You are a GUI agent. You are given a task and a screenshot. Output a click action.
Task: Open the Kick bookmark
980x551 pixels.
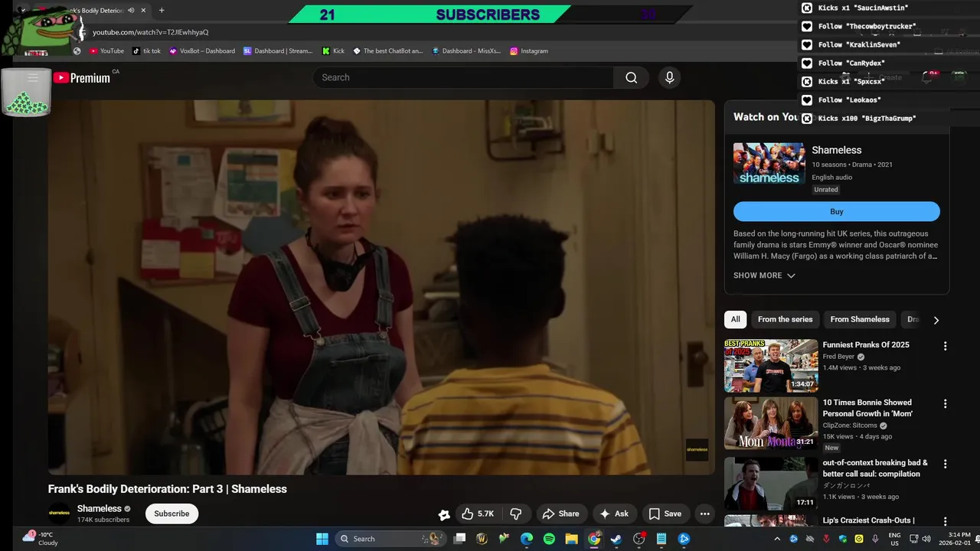tap(333, 51)
